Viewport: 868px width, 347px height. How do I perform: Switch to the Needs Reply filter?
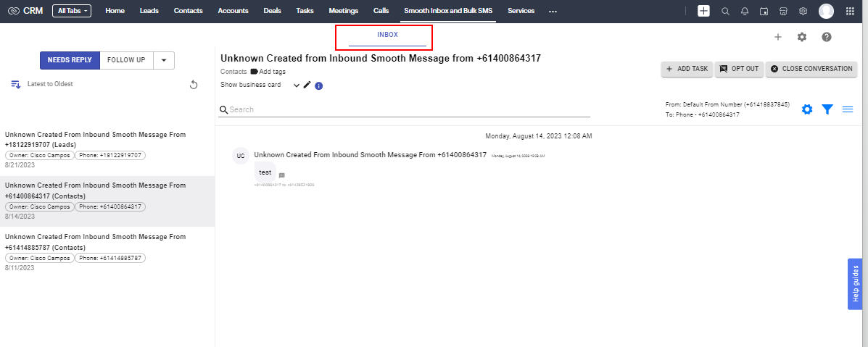(70, 60)
